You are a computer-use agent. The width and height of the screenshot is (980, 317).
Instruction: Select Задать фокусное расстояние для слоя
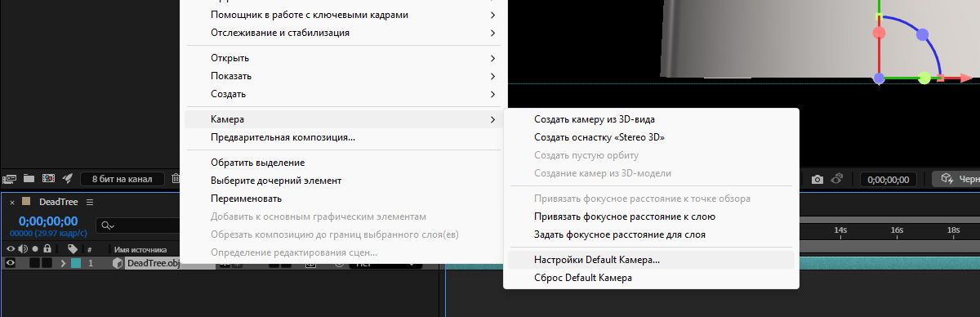(x=651, y=234)
